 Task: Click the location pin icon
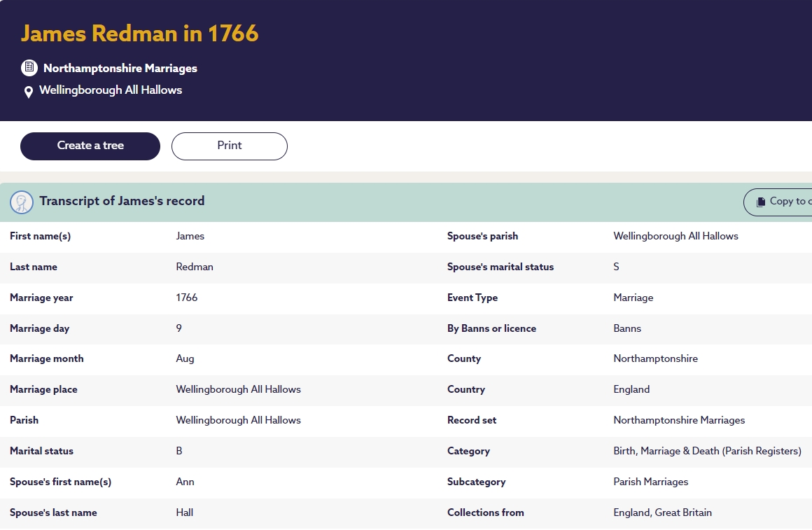(29, 92)
